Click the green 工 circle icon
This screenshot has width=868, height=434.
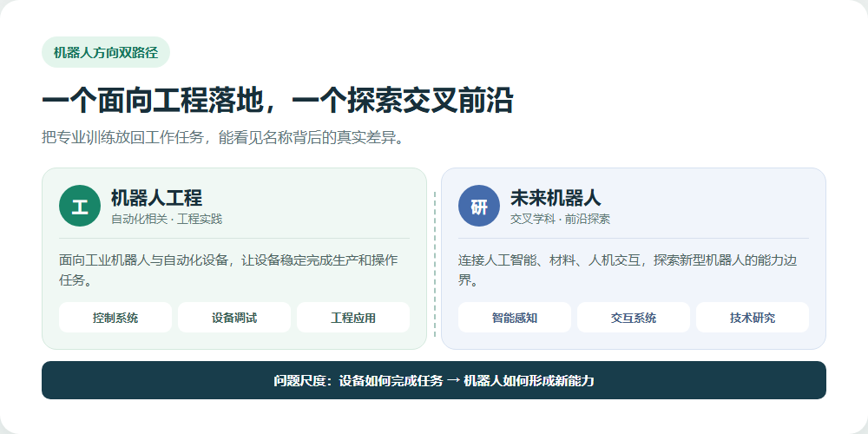tap(80, 206)
